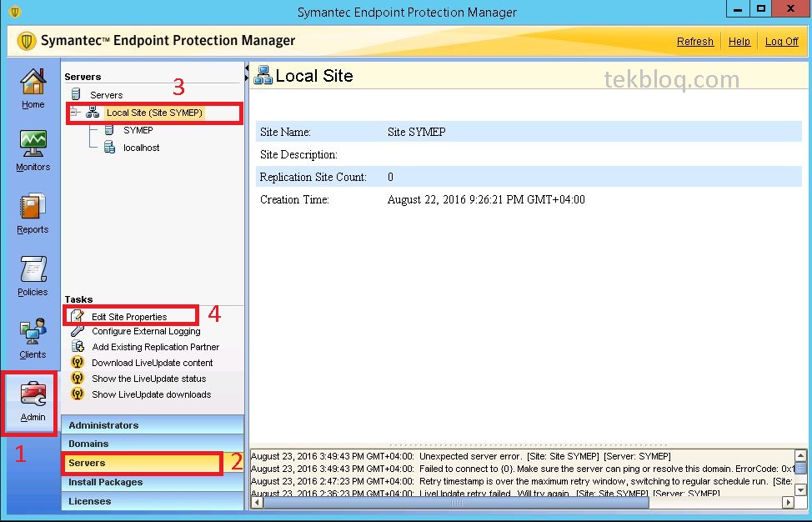
Task: Open the Monitors icon
Action: (33, 143)
